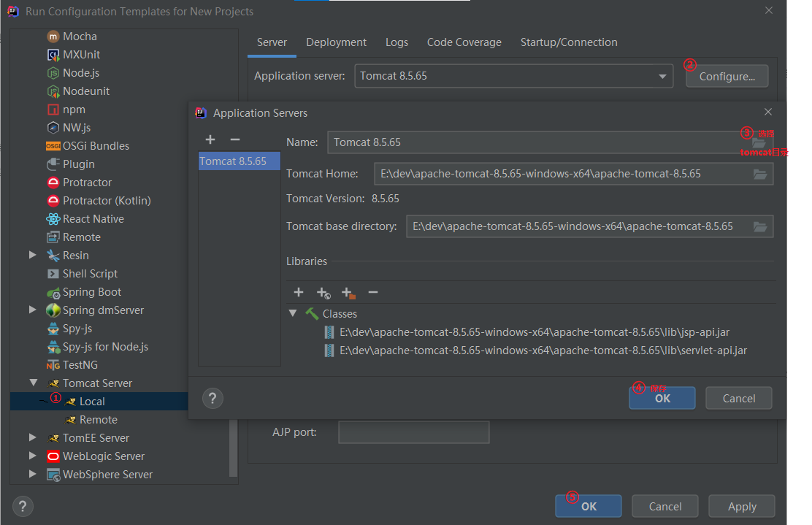Viewport: 812px width, 525px height.
Task: Select Tomcat 8.5.65 in servers list
Action: click(240, 161)
